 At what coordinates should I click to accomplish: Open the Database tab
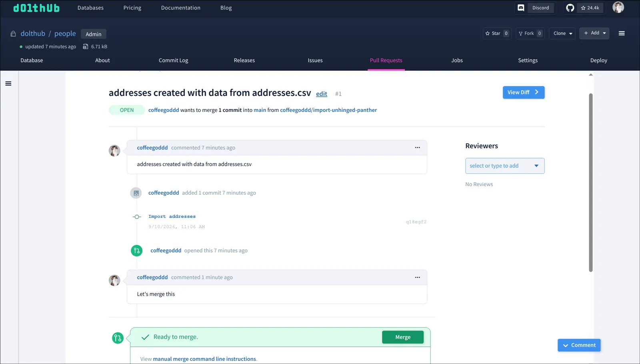[x=32, y=60]
